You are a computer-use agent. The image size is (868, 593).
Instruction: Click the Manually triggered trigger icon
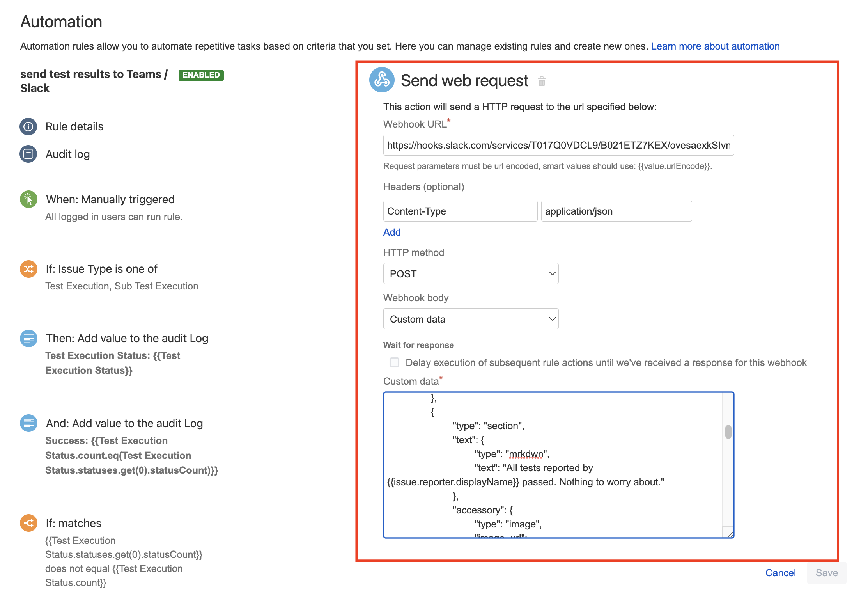click(28, 199)
